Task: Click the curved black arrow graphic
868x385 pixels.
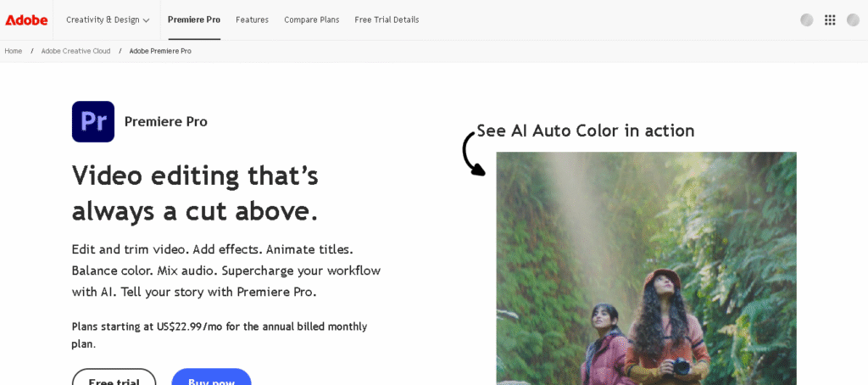Action: click(472, 154)
